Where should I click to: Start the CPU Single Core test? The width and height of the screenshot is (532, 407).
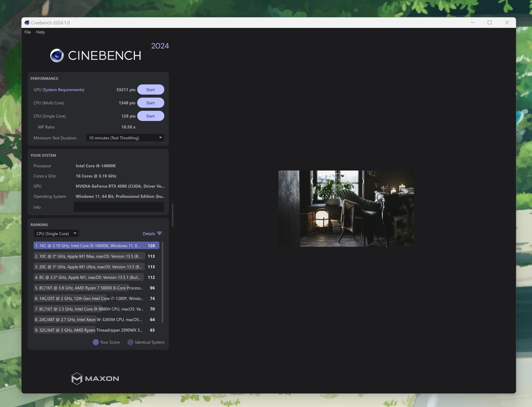pyautogui.click(x=150, y=116)
